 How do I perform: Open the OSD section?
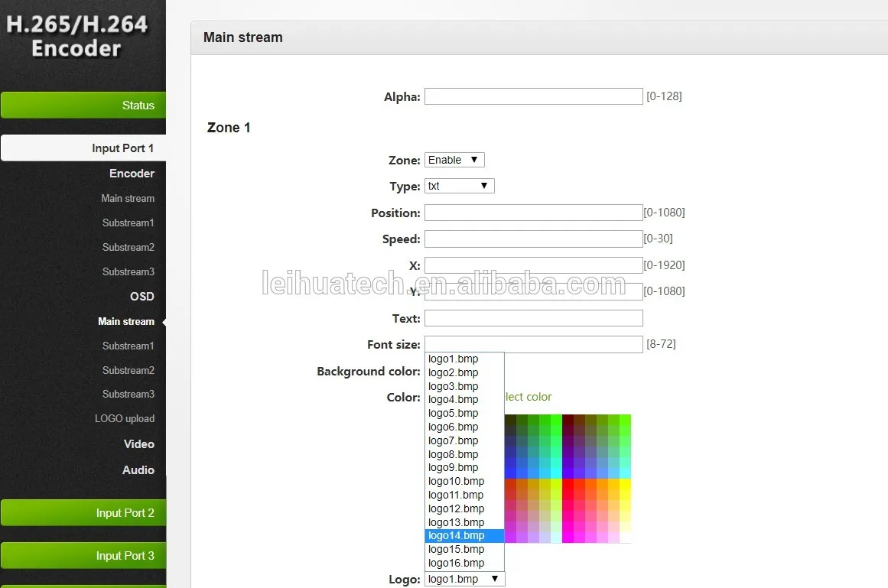(141, 297)
